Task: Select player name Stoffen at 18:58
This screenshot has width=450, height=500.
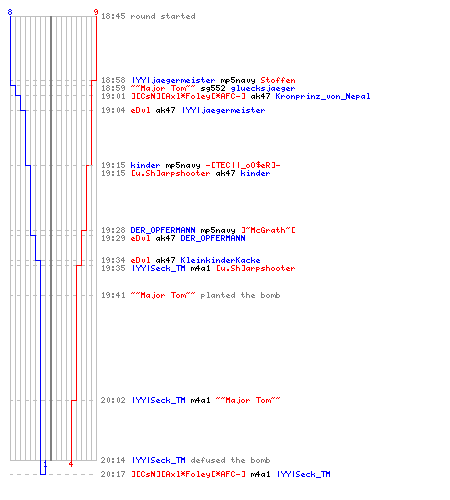Action: click(278, 80)
